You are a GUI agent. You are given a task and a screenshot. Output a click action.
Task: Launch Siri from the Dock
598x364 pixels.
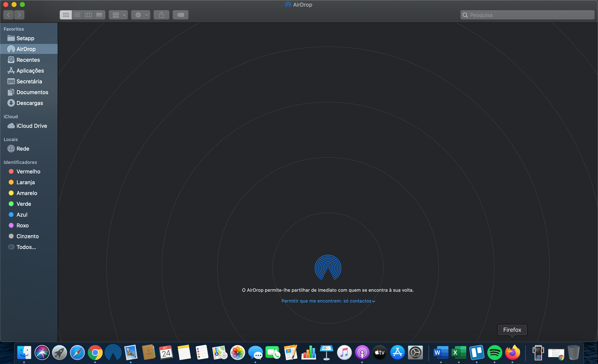(x=42, y=353)
